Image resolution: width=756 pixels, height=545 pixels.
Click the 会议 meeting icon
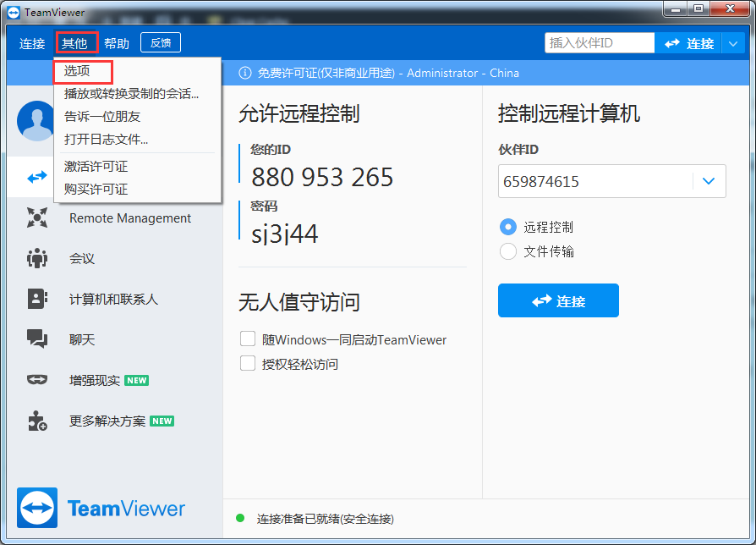pos(37,258)
